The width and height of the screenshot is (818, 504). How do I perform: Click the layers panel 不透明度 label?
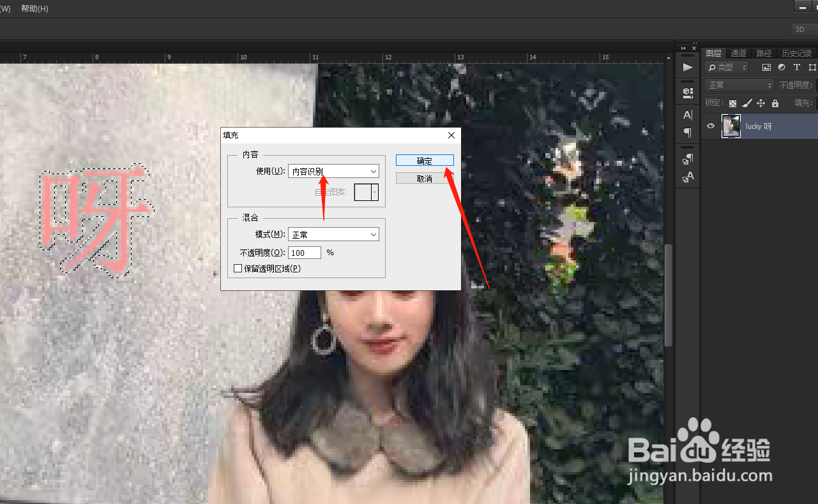796,85
